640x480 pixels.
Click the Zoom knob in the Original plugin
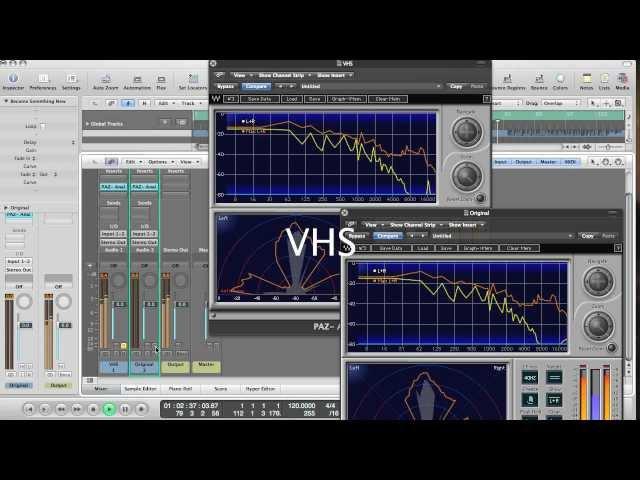pyautogui.click(x=598, y=326)
